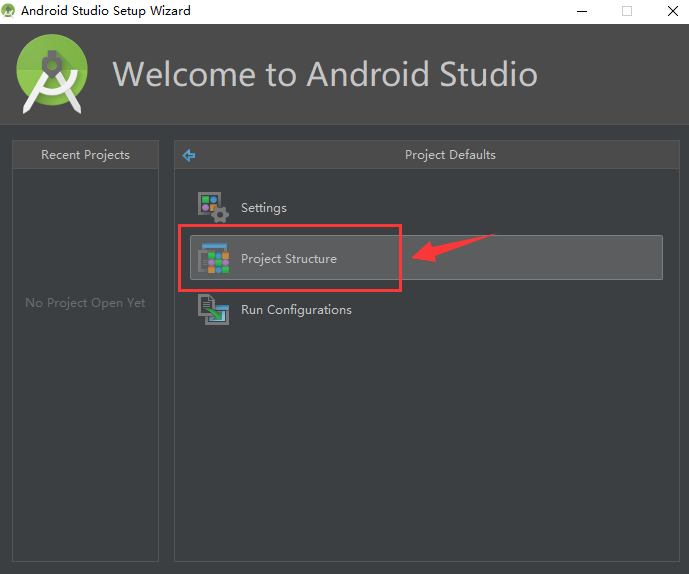Click the Android Studio logo in the header
Image resolution: width=689 pixels, height=574 pixels.
tap(52, 74)
